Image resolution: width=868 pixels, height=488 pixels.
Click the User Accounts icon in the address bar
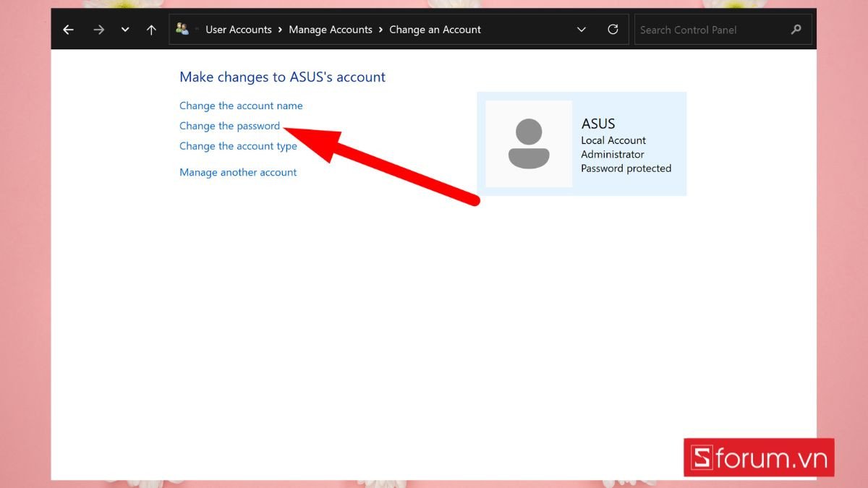[182, 28]
